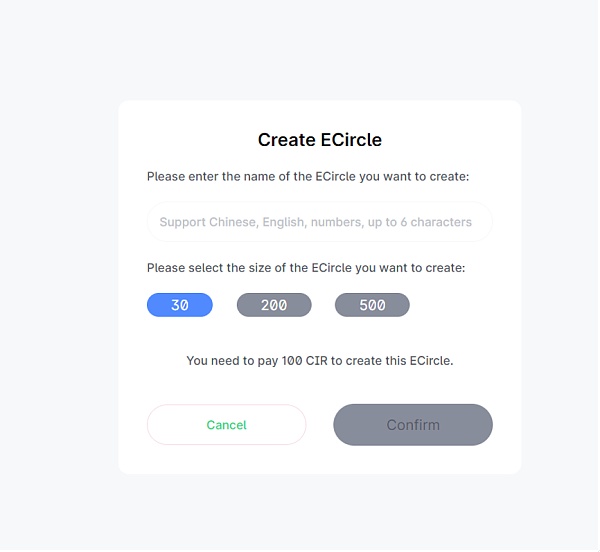Image resolution: width=600 pixels, height=552 pixels.
Task: Submit the form with the Confirm button
Action: point(414,426)
